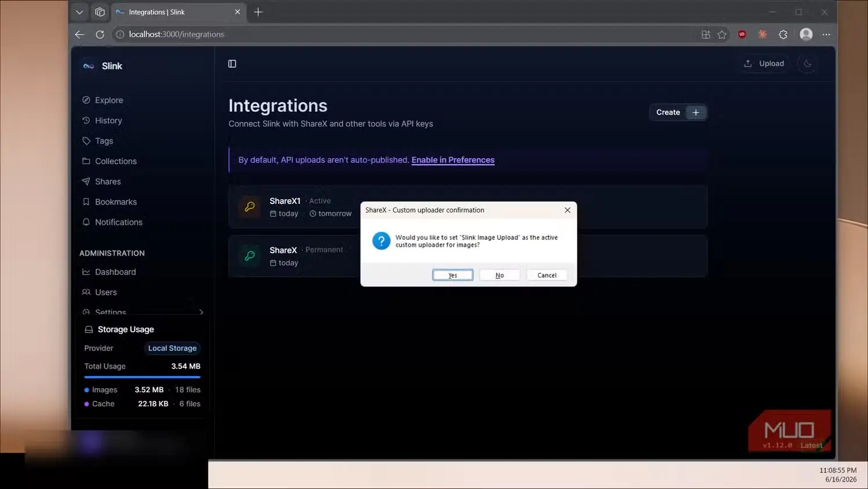
Task: Click the Total Usage progress bar
Action: click(143, 377)
